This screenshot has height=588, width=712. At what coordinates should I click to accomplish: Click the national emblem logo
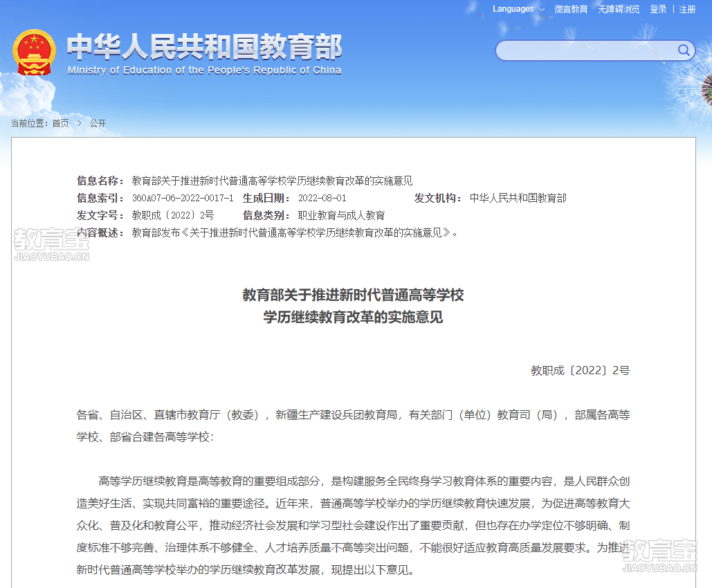click(34, 52)
